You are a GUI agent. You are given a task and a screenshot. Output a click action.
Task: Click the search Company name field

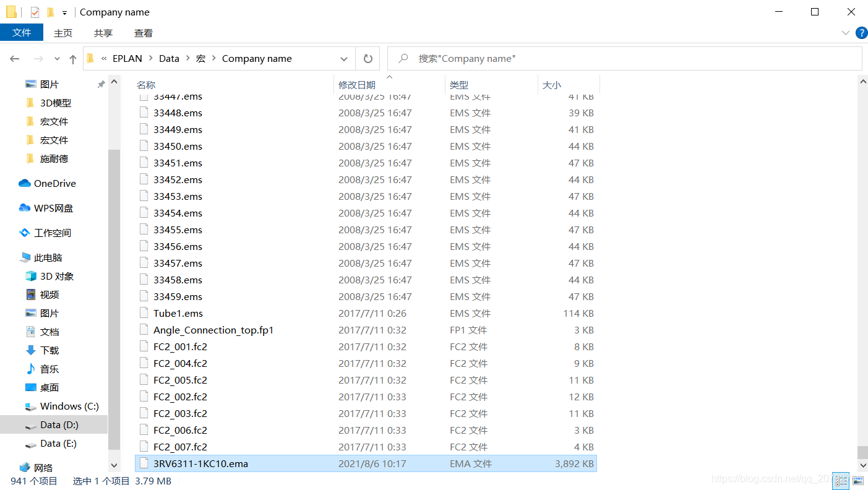click(624, 59)
